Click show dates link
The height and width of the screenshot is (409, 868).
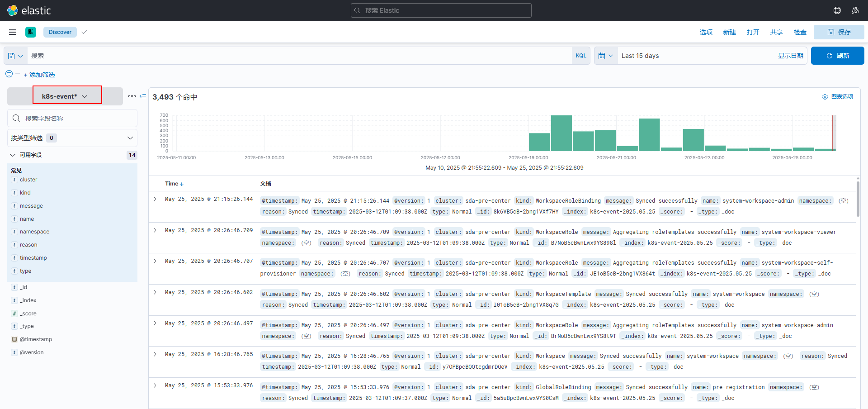(790, 56)
